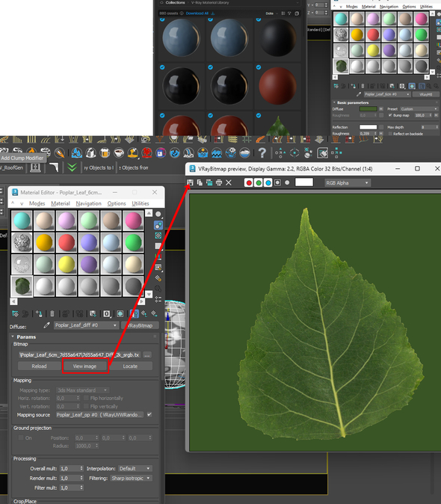Select the leaf material sample slot
Viewport: 441px width, 504px height.
22,286
